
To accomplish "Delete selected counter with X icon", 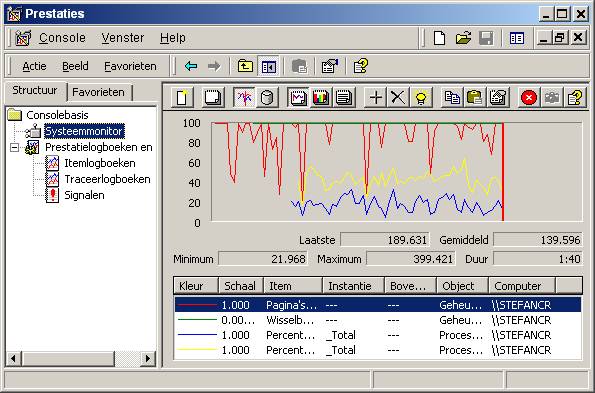I will (x=398, y=98).
